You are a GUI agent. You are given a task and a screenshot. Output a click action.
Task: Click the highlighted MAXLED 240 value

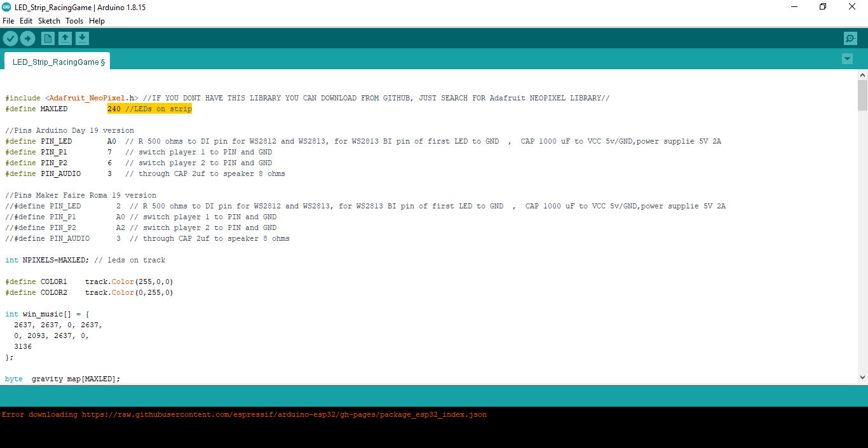(x=114, y=108)
